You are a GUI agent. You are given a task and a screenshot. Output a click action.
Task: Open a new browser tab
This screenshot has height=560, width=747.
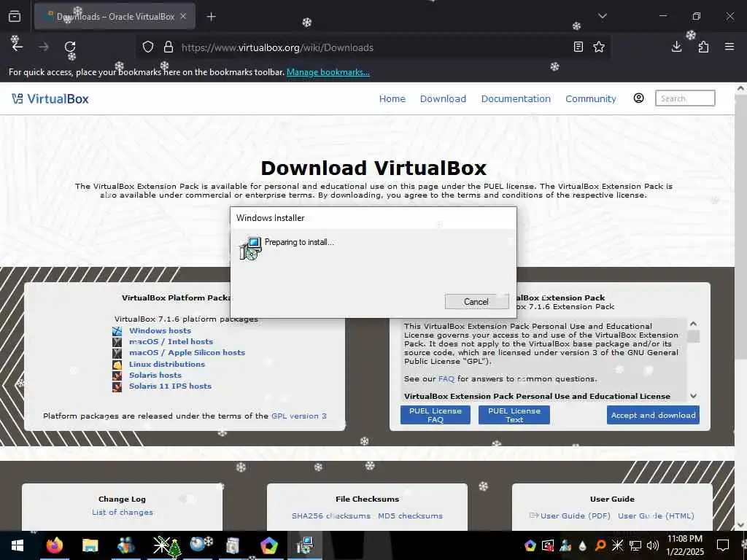click(212, 17)
